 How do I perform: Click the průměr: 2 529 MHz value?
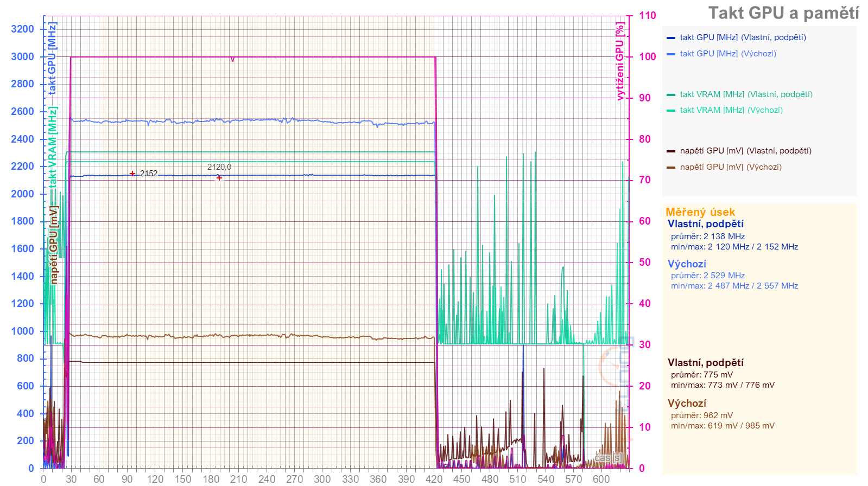pos(708,276)
